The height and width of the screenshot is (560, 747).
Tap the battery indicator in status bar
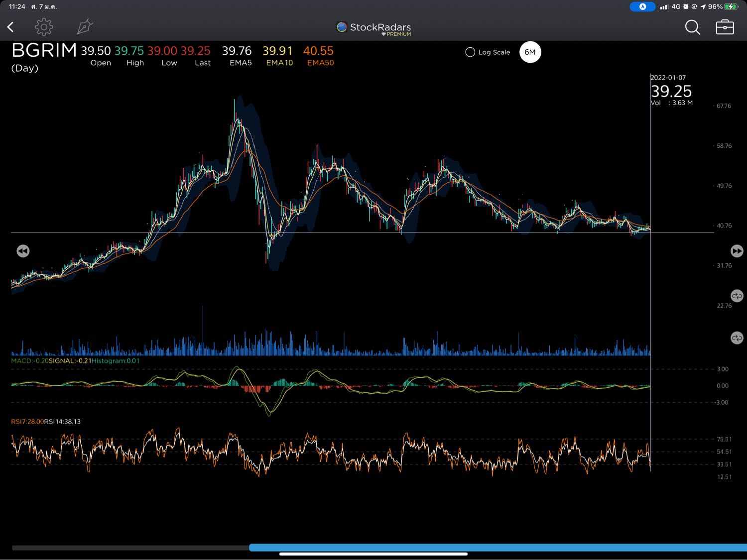pos(732,6)
